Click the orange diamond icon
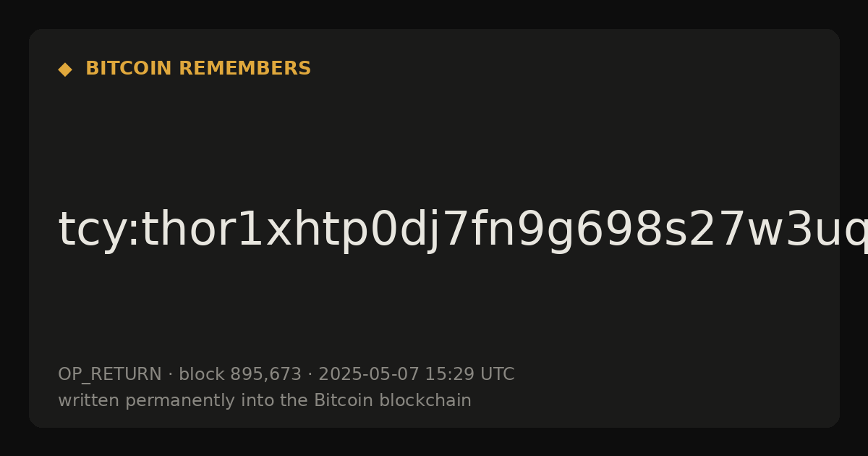Viewport: 868px width, 456px height. click(x=65, y=69)
